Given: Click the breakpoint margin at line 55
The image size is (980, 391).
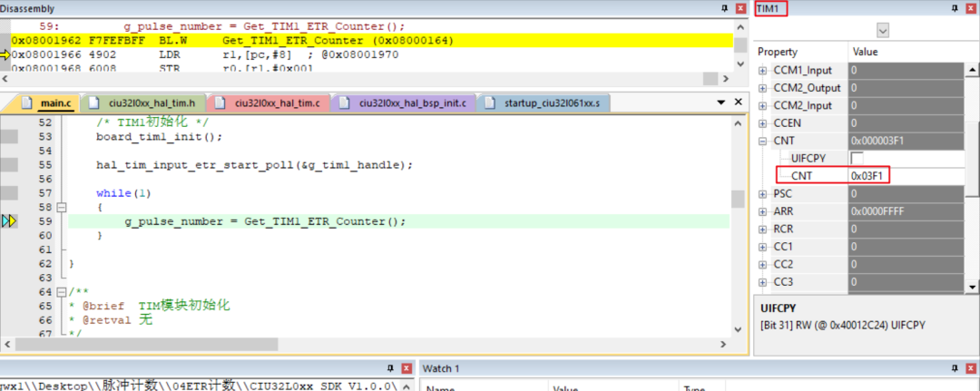Looking at the screenshot, I should [x=9, y=165].
